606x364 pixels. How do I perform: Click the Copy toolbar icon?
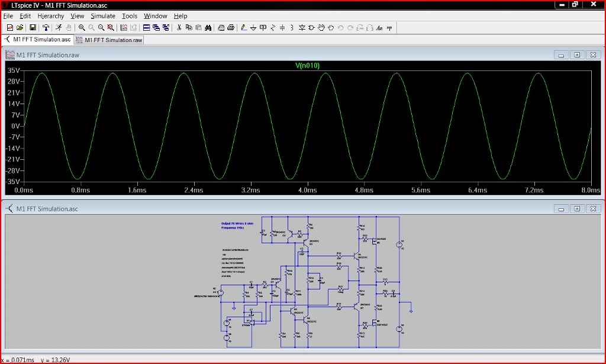tap(189, 27)
